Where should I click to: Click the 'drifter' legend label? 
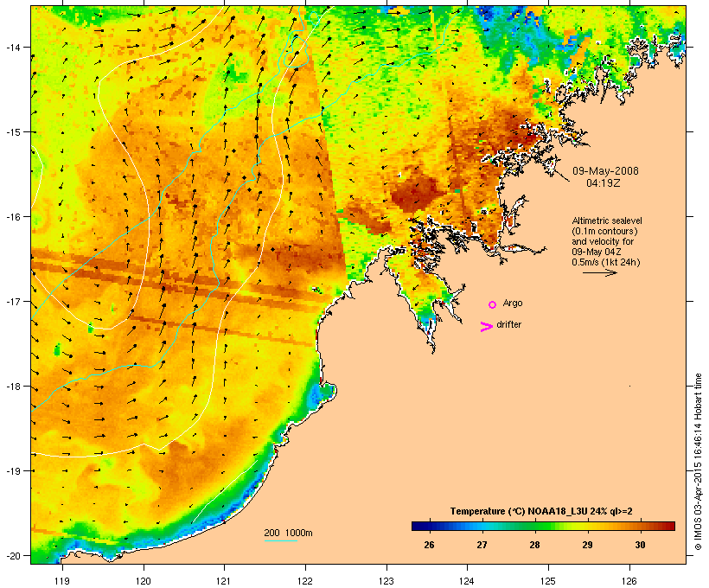tap(508, 324)
